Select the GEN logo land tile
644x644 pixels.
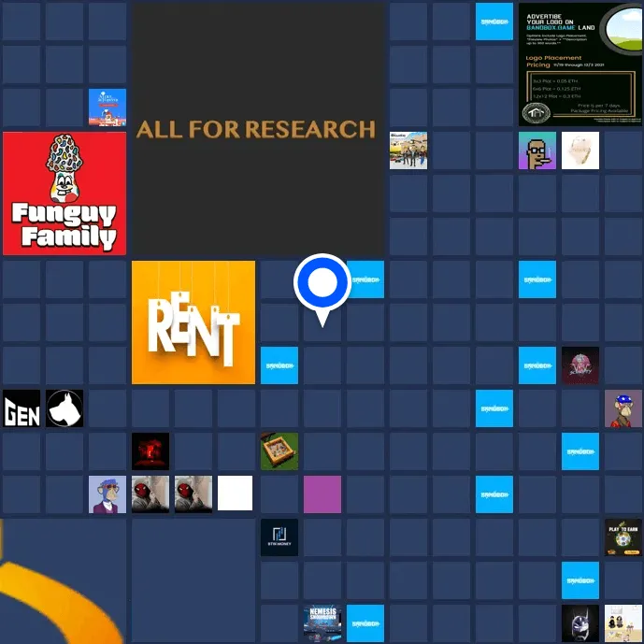[21, 408]
